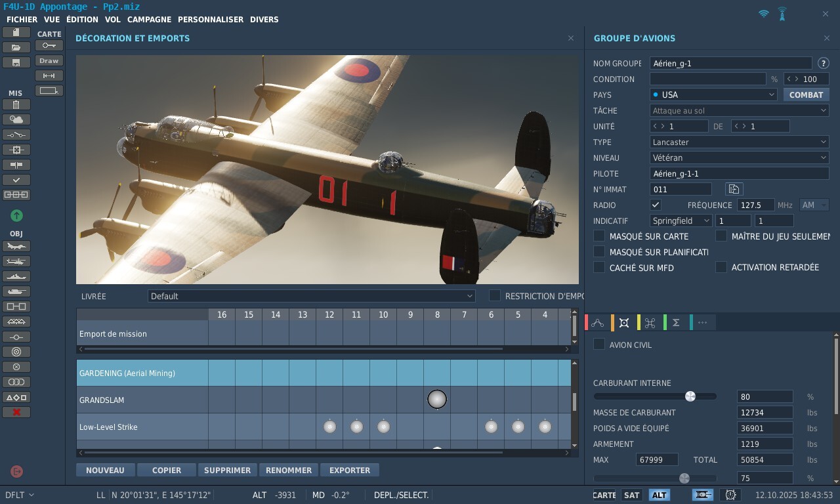Open the route waypoints tab icon
This screenshot has width=840, height=504.
coord(597,322)
